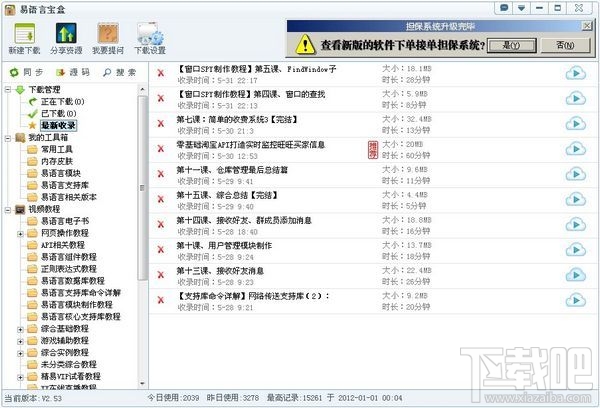
Task: Play the 第十一课、仓库管理 cloud video
Action: coord(576,174)
